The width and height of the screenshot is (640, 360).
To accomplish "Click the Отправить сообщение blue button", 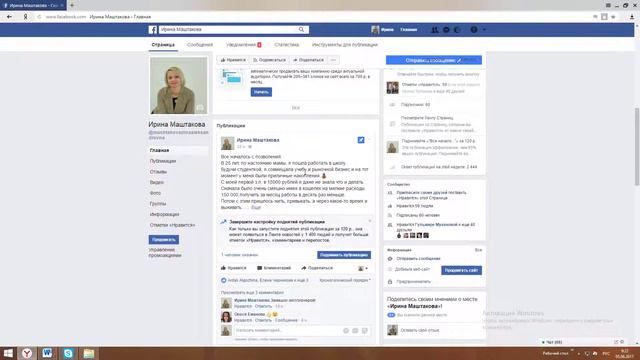I will point(434,60).
